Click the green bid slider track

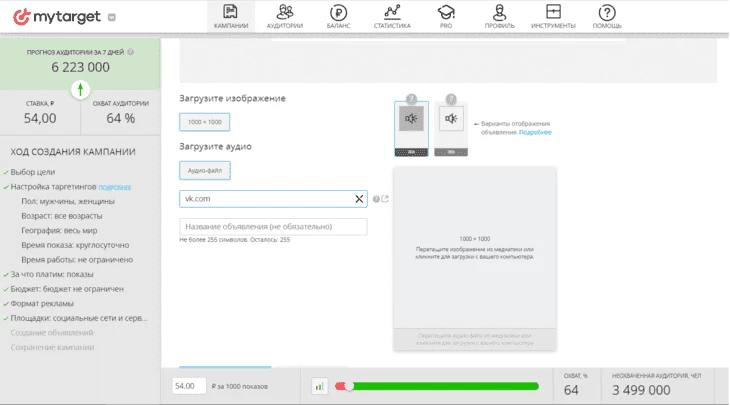point(446,386)
